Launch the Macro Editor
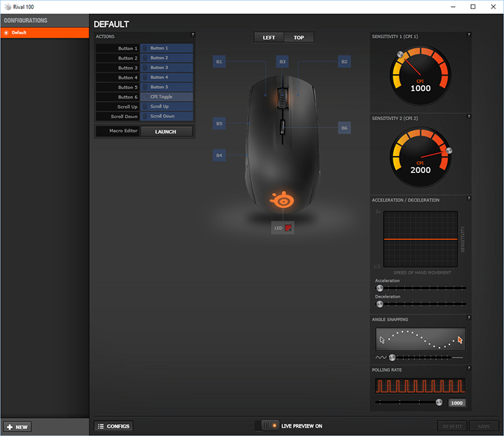The height and width of the screenshot is (436, 504). [x=166, y=132]
